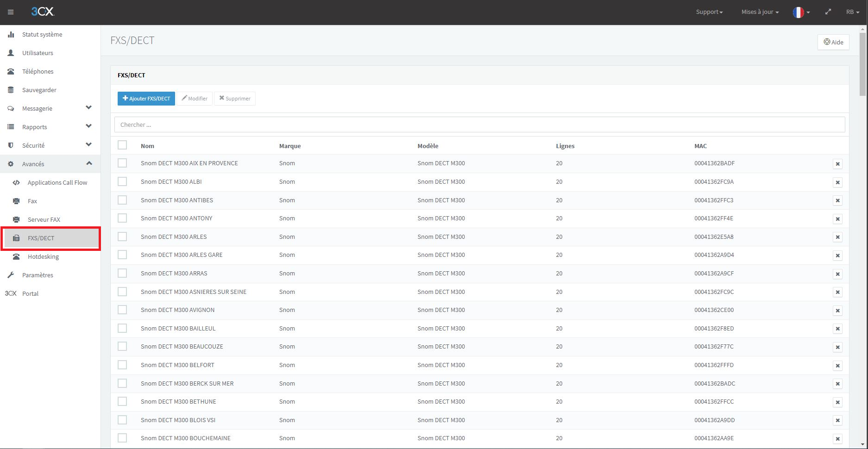868x449 pixels.
Task: Click the Utilisateurs person icon
Action: click(11, 53)
